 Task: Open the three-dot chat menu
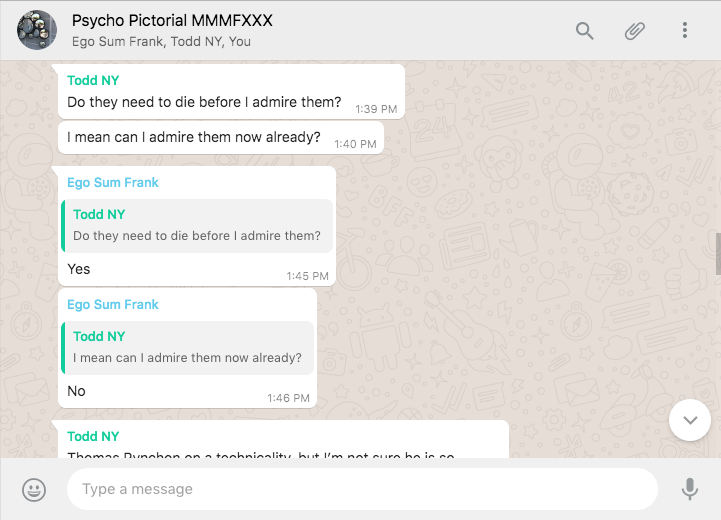[x=685, y=31]
